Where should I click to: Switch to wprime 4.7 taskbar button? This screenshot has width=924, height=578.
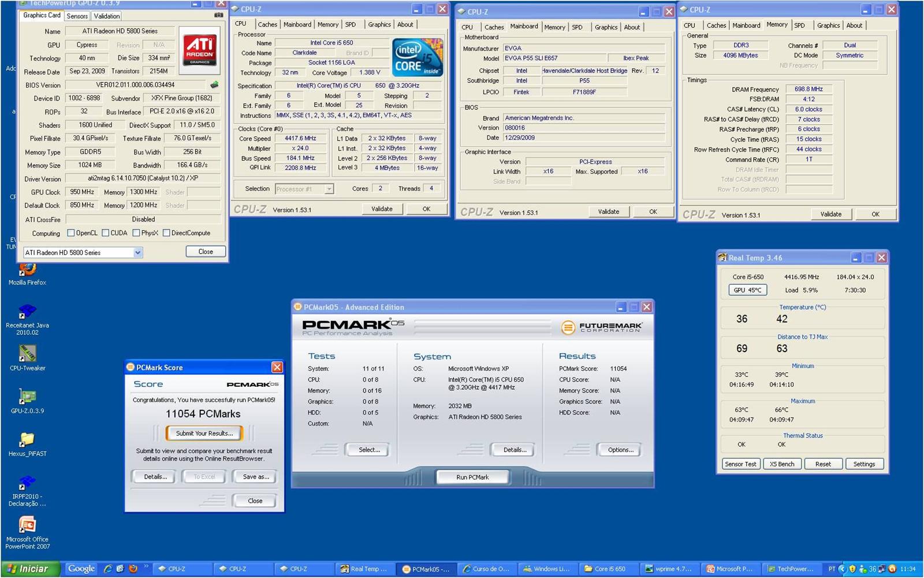click(669, 569)
